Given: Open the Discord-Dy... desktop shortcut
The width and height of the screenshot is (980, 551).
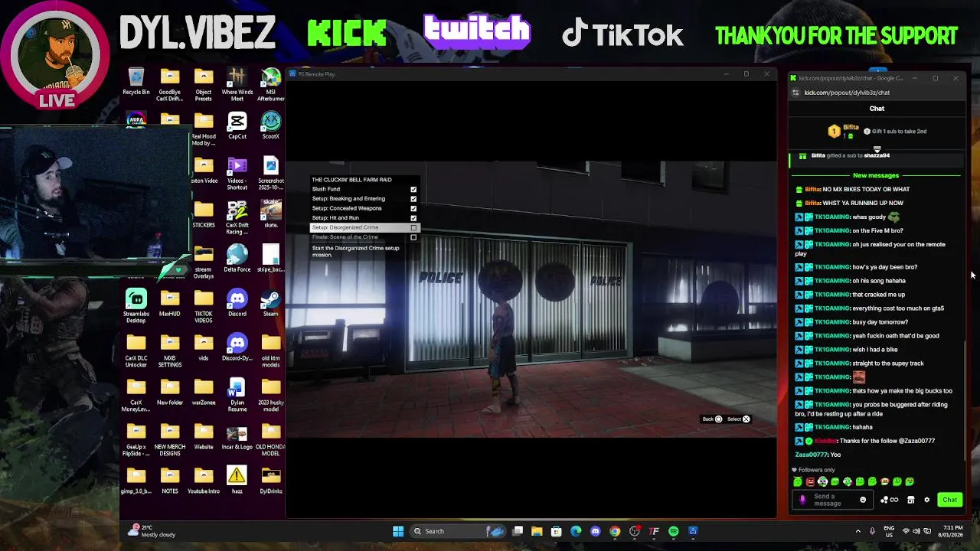Looking at the screenshot, I should point(237,347).
